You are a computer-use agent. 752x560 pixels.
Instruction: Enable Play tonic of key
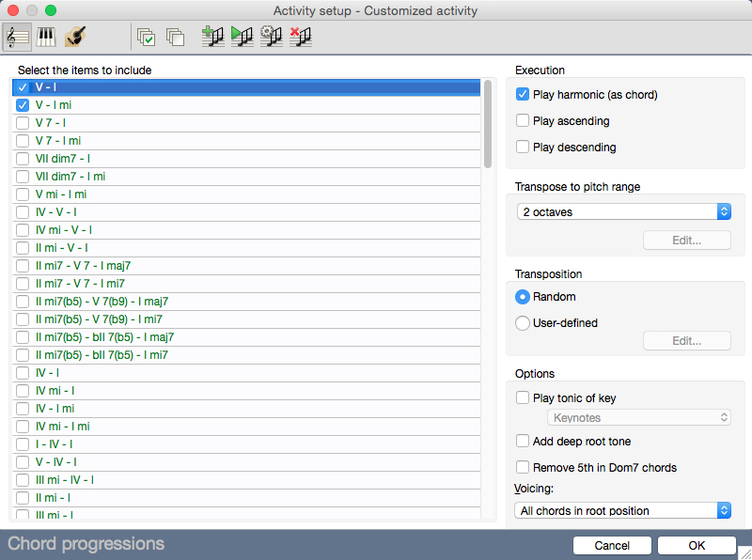coord(523,397)
